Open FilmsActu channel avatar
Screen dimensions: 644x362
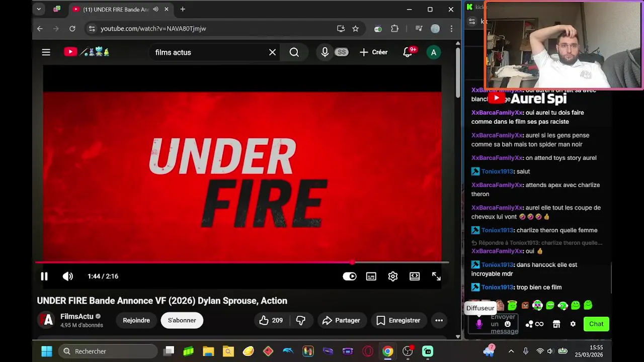47,320
